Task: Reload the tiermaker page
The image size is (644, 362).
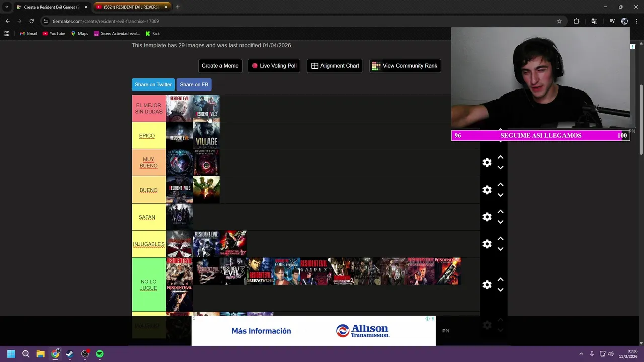Action: [31, 21]
